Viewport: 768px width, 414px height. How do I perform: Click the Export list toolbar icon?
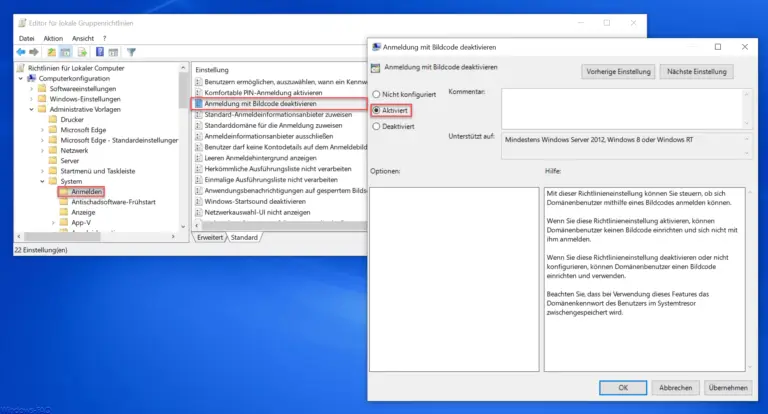pyautogui.click(x=82, y=52)
